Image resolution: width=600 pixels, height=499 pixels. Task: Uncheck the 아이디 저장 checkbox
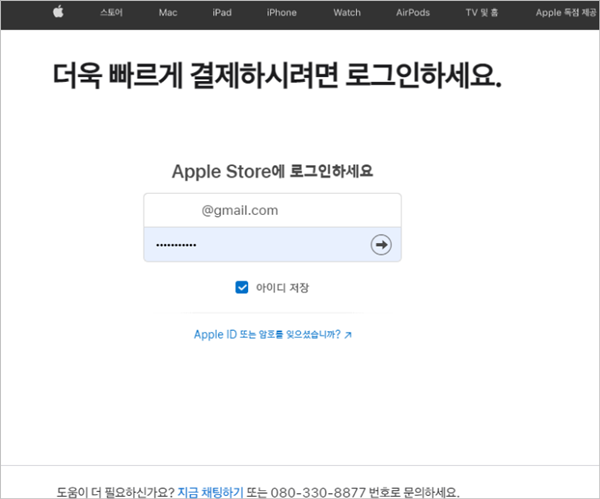tap(242, 287)
